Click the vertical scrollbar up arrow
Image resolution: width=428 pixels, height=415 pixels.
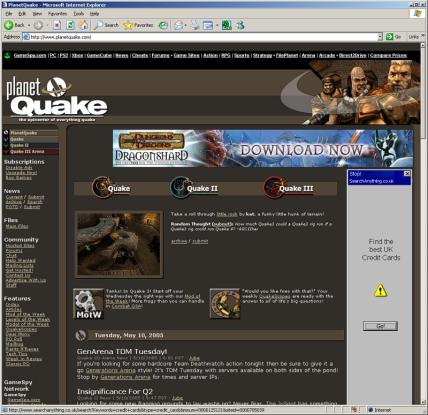pos(423,46)
